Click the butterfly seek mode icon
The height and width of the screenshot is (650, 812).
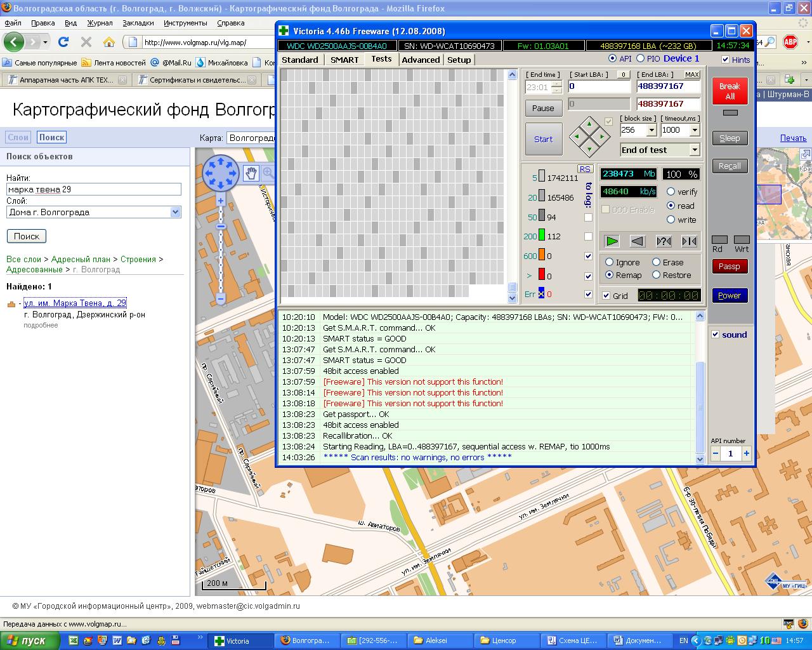689,241
